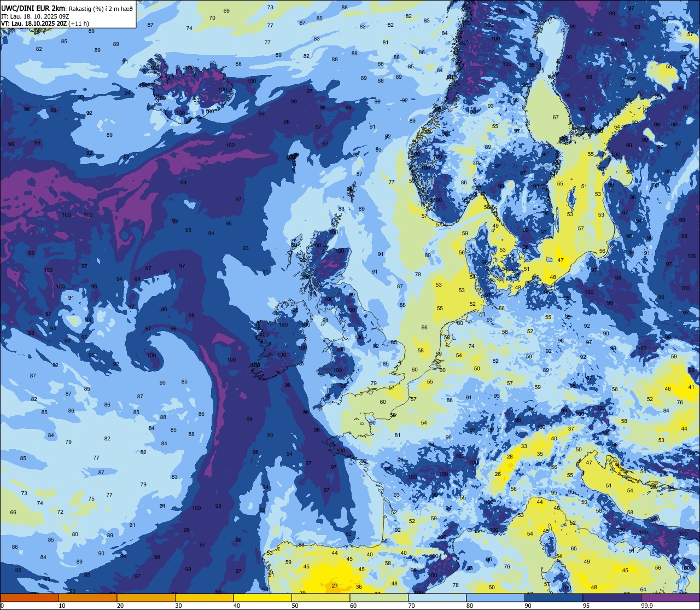The height and width of the screenshot is (610, 700).
Task: Click the 41 value at the right edge
Action: click(x=691, y=387)
